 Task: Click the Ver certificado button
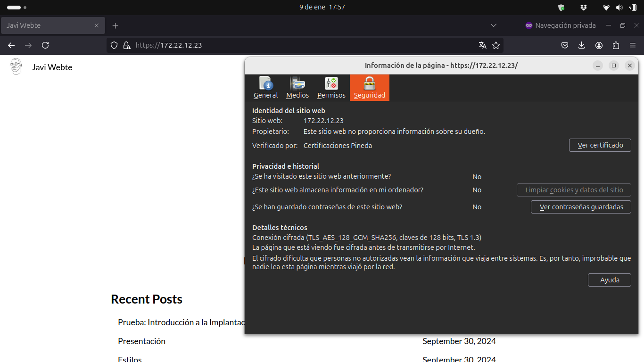tap(600, 145)
